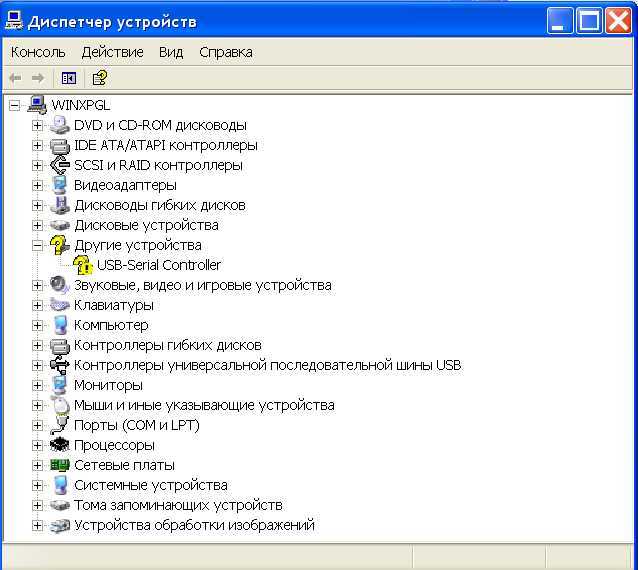Click the Системные устройства icon
The width and height of the screenshot is (638, 570).
click(60, 485)
